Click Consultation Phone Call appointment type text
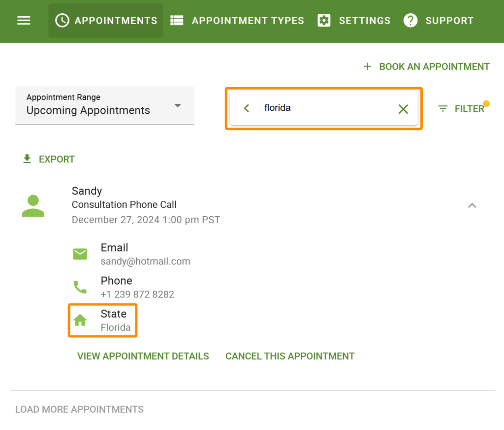 pos(124,204)
